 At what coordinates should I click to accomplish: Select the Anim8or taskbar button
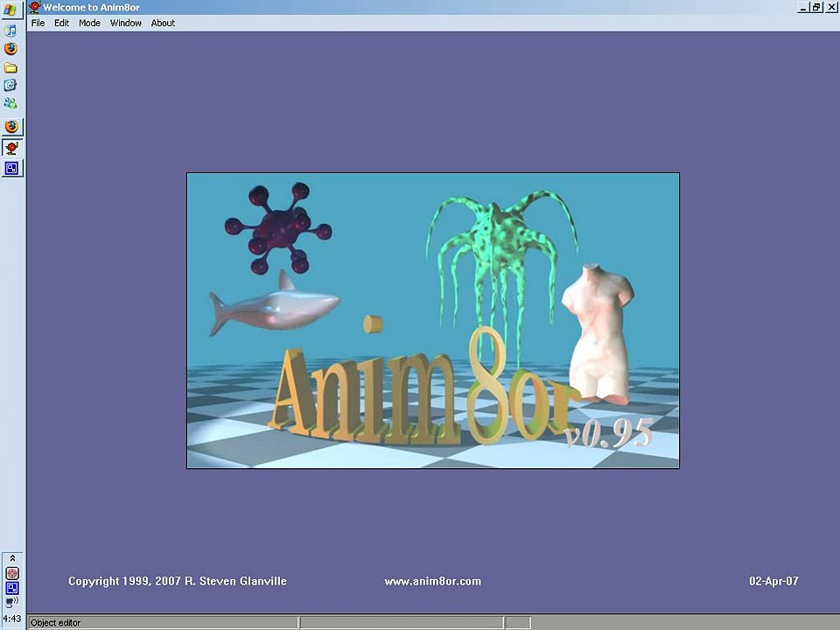point(11,147)
